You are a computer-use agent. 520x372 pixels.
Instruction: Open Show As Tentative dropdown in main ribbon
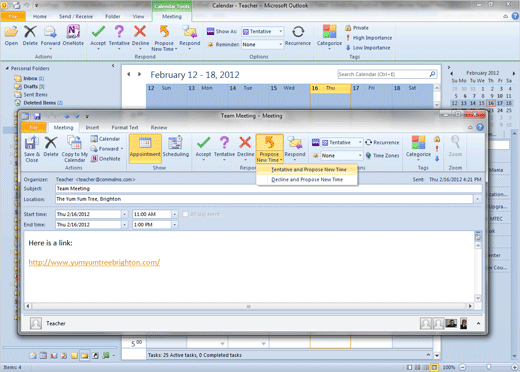point(263,31)
